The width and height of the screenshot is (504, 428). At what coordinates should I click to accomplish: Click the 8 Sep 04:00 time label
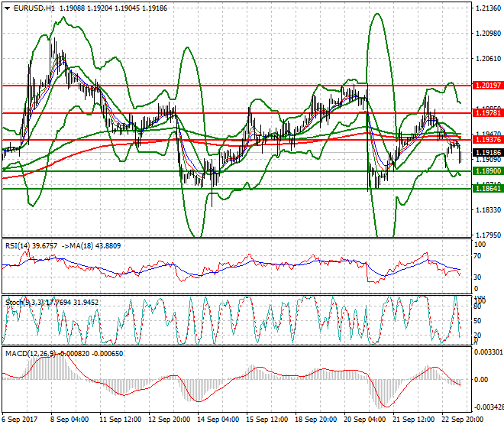coord(69,419)
